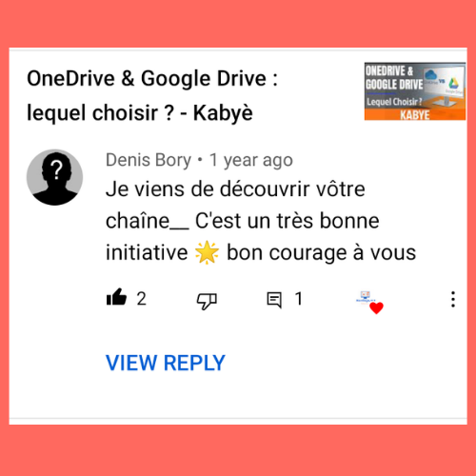476x476 pixels.
Task: Select the "1 year ago" timestamp
Action: (250, 160)
